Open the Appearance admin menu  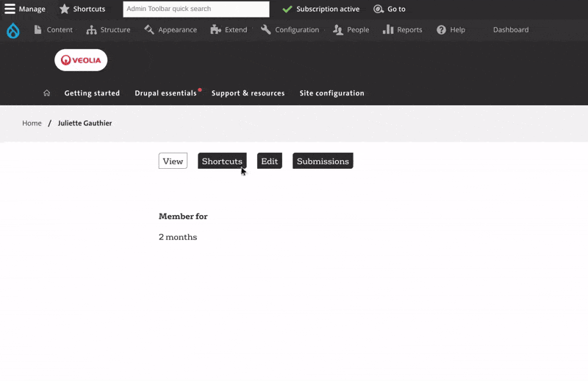pos(171,30)
